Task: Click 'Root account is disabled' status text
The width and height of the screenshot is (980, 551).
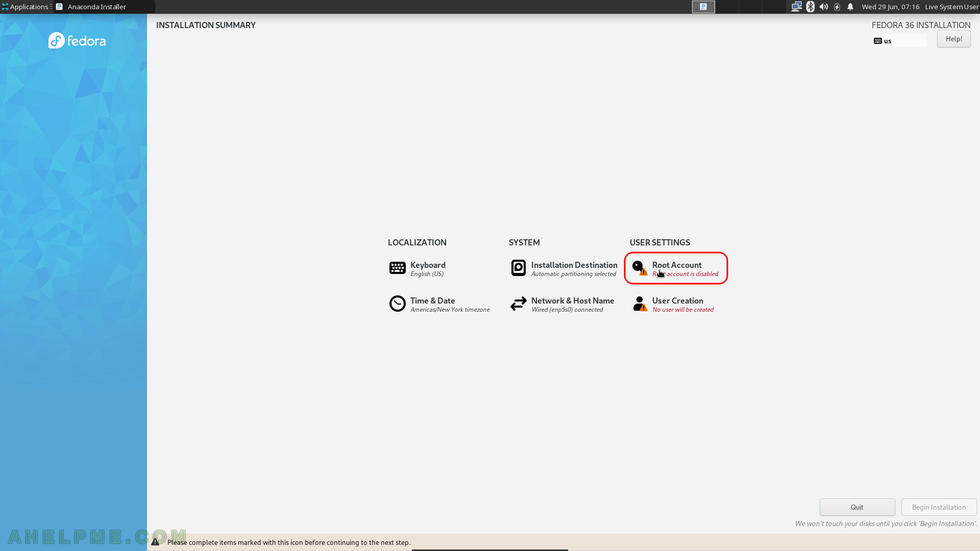Action: [x=685, y=274]
